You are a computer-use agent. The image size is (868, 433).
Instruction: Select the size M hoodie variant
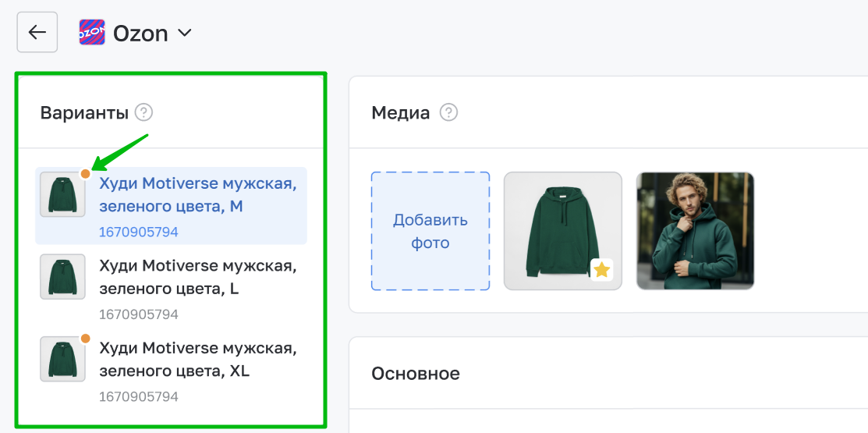pyautogui.click(x=197, y=195)
